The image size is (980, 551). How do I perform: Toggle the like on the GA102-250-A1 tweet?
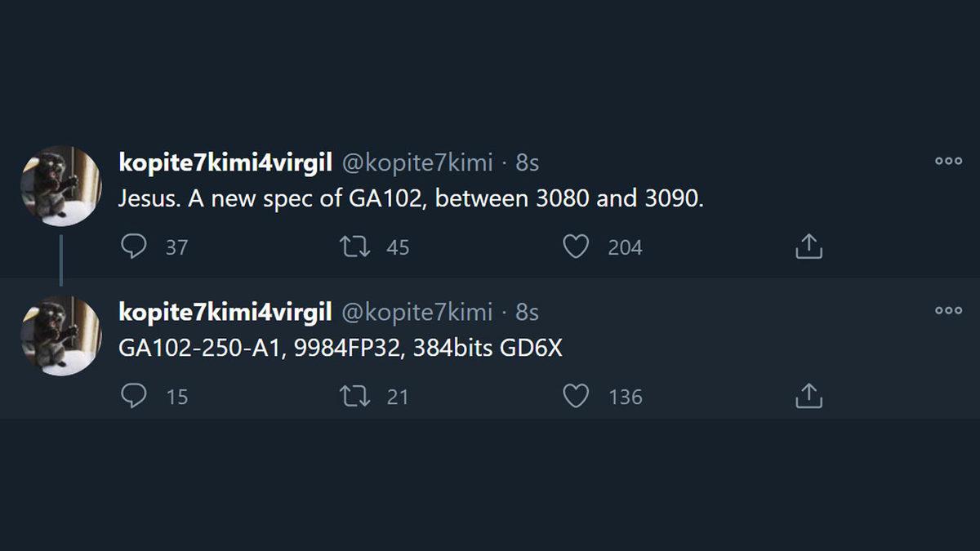(577, 395)
